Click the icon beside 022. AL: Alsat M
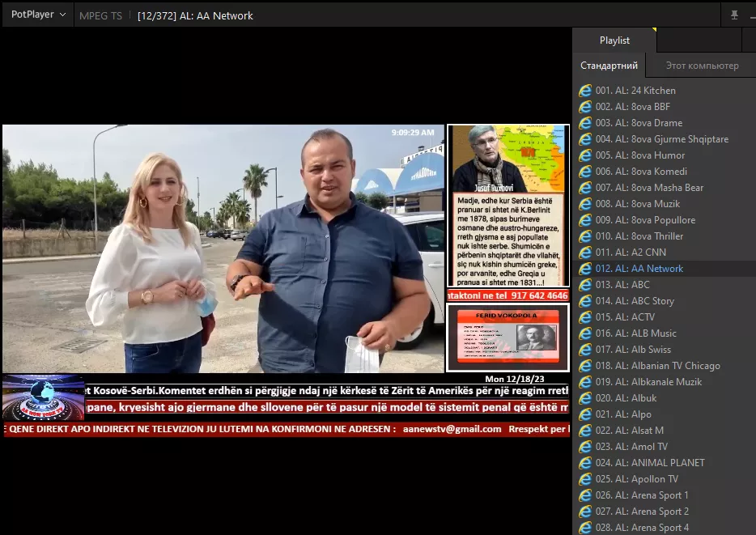The width and height of the screenshot is (756, 535). pos(585,431)
